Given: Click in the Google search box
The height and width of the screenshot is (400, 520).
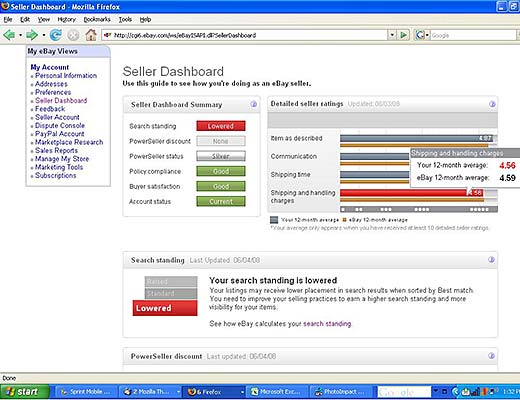Looking at the screenshot, I should 473,35.
